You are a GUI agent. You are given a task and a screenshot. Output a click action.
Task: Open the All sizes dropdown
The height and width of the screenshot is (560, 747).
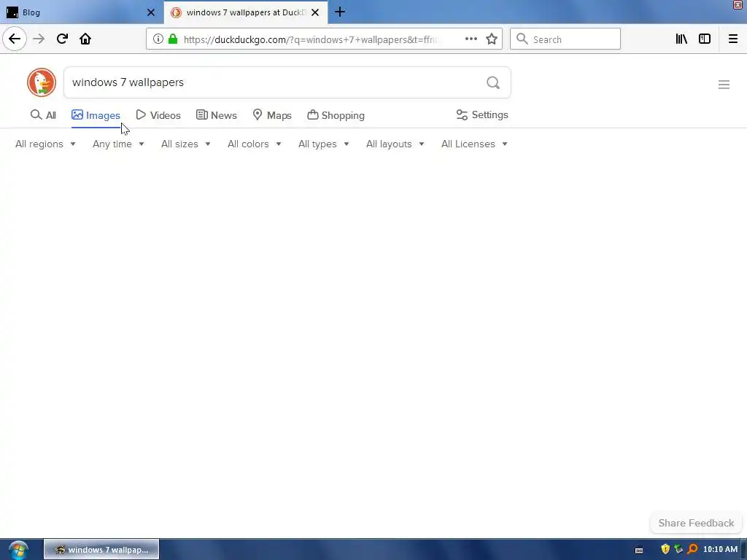click(186, 144)
